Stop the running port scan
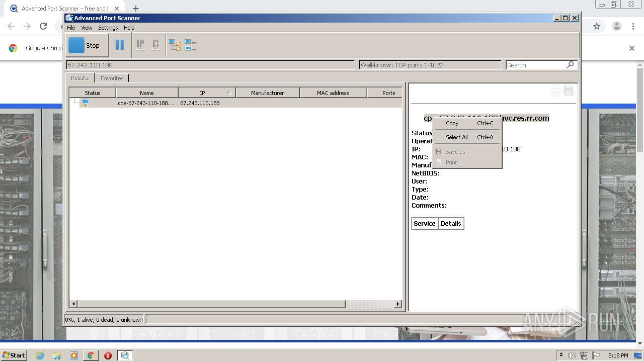 point(87,45)
